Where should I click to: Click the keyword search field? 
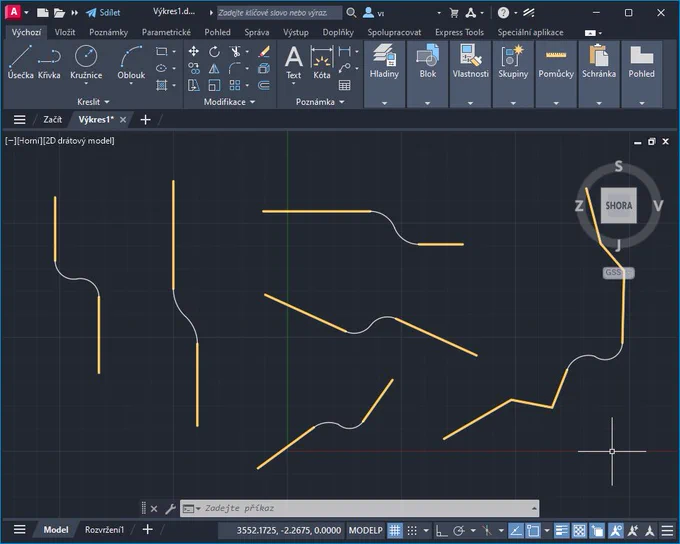pos(279,13)
